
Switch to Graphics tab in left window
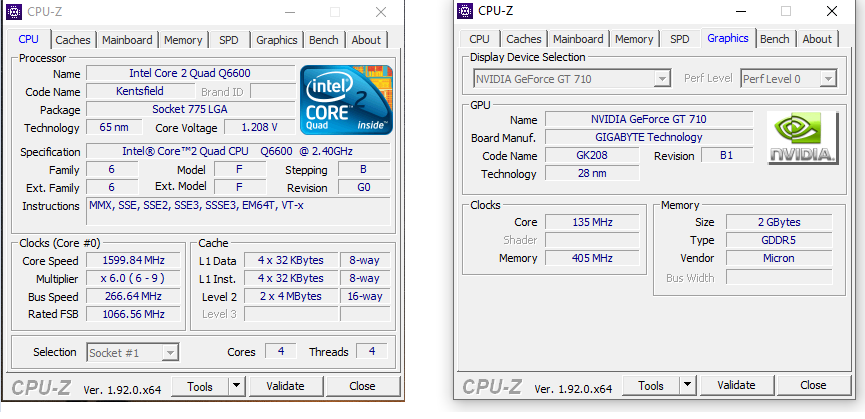276,40
